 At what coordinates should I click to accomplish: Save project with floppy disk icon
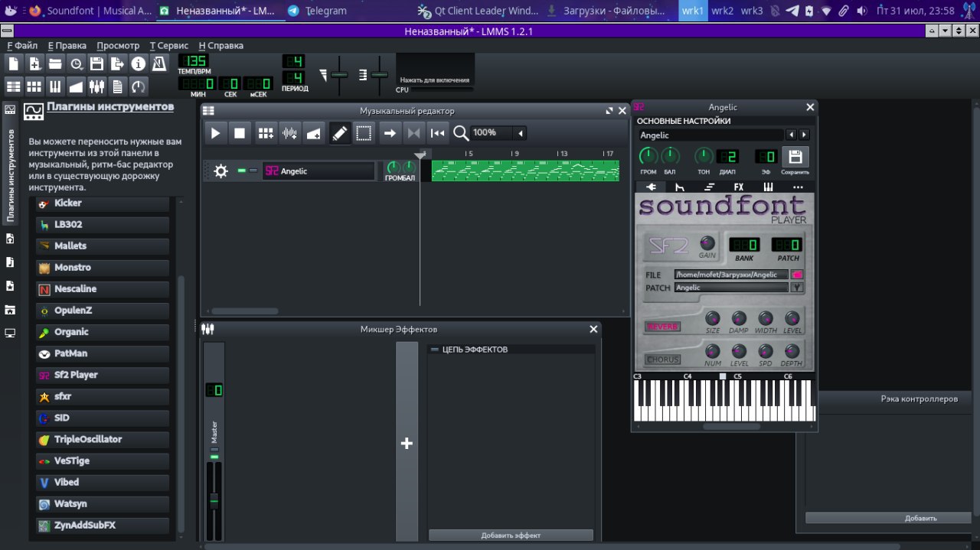point(96,63)
